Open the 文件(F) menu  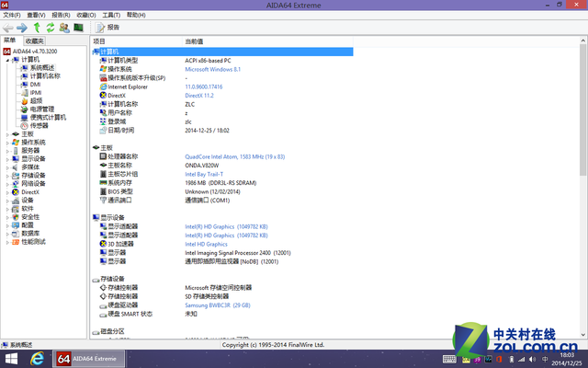click(x=12, y=15)
